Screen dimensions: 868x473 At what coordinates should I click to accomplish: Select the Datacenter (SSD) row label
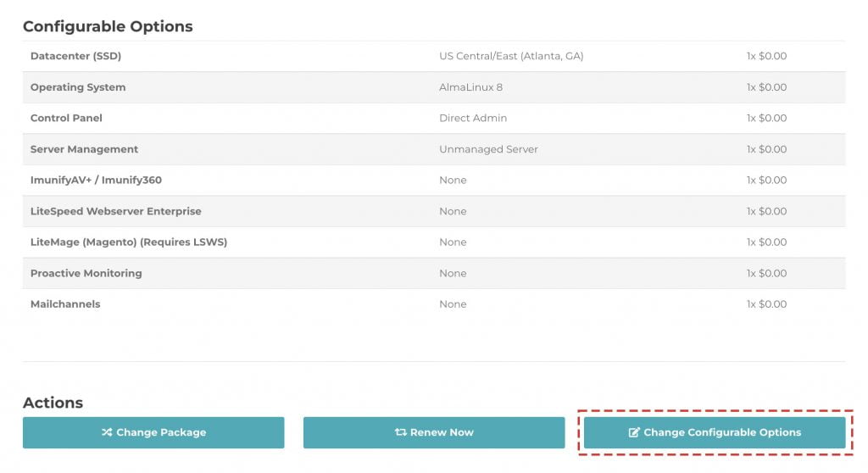[x=75, y=56]
